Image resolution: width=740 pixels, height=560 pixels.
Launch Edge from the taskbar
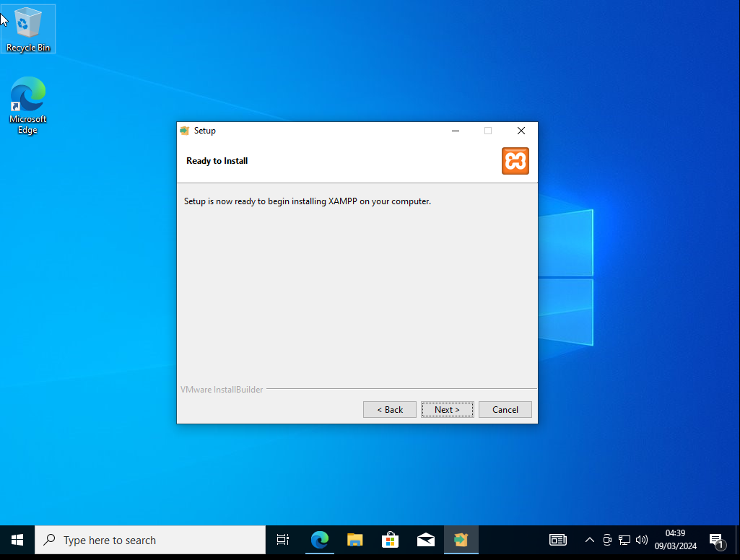319,540
